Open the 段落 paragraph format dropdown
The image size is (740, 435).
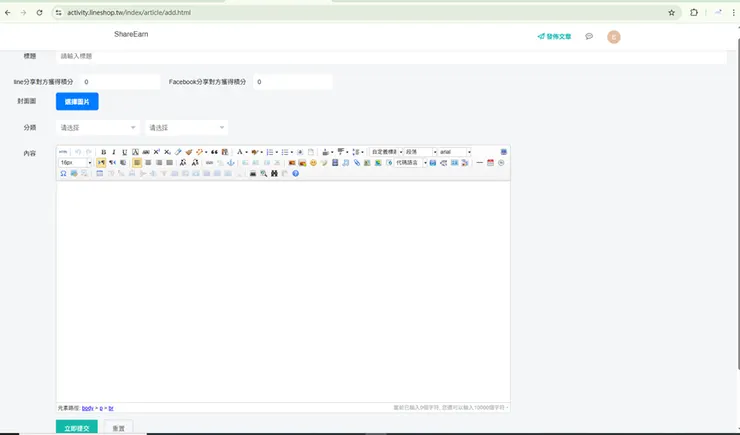coord(420,152)
